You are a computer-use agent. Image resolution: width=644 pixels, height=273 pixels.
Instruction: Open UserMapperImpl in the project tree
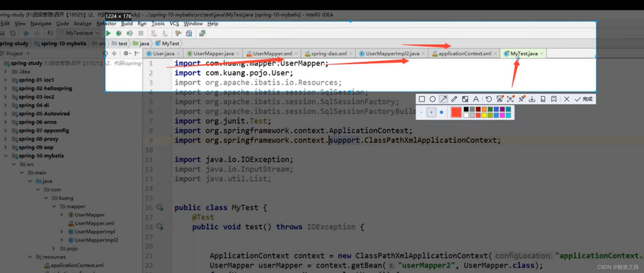pyautogui.click(x=92, y=232)
